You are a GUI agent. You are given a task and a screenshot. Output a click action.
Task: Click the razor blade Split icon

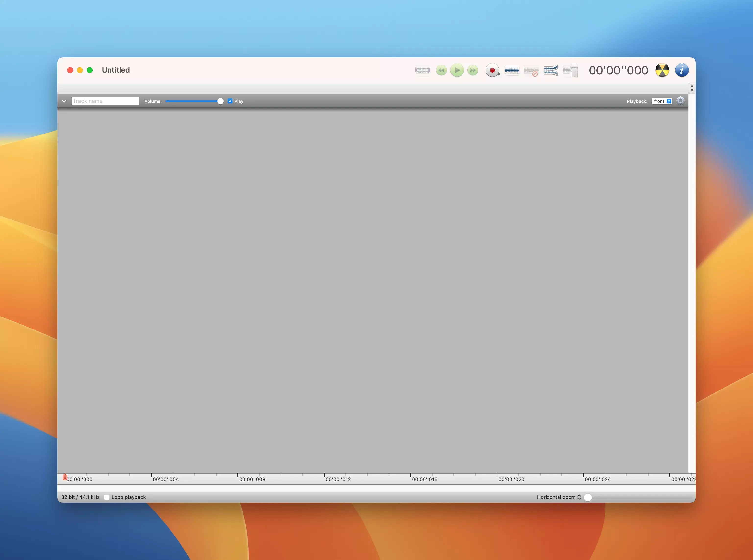[x=570, y=71]
